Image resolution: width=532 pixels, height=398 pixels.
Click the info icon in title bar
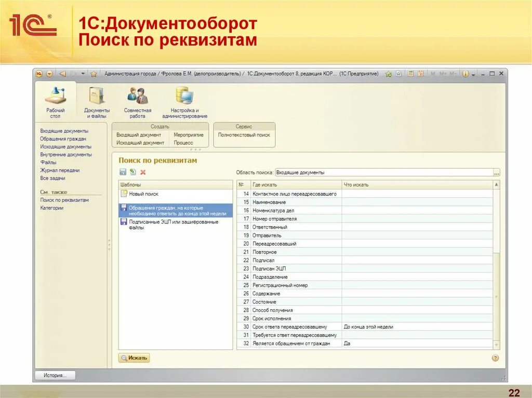coord(465,74)
